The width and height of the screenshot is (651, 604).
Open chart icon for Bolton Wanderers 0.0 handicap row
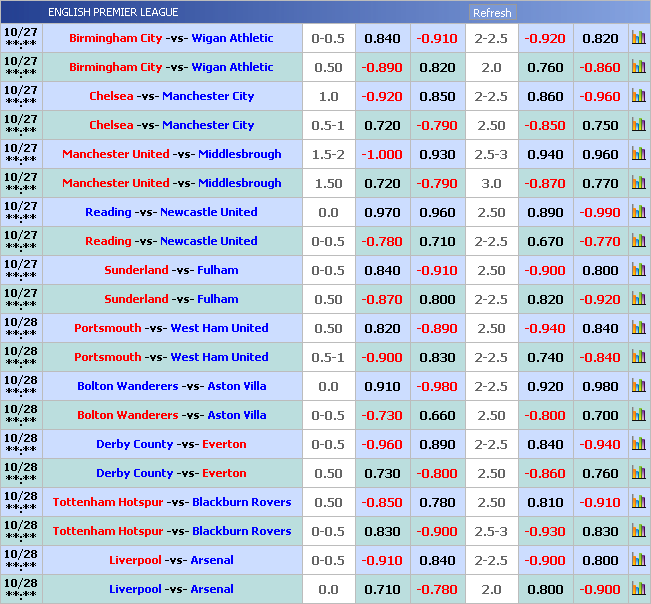click(x=638, y=387)
